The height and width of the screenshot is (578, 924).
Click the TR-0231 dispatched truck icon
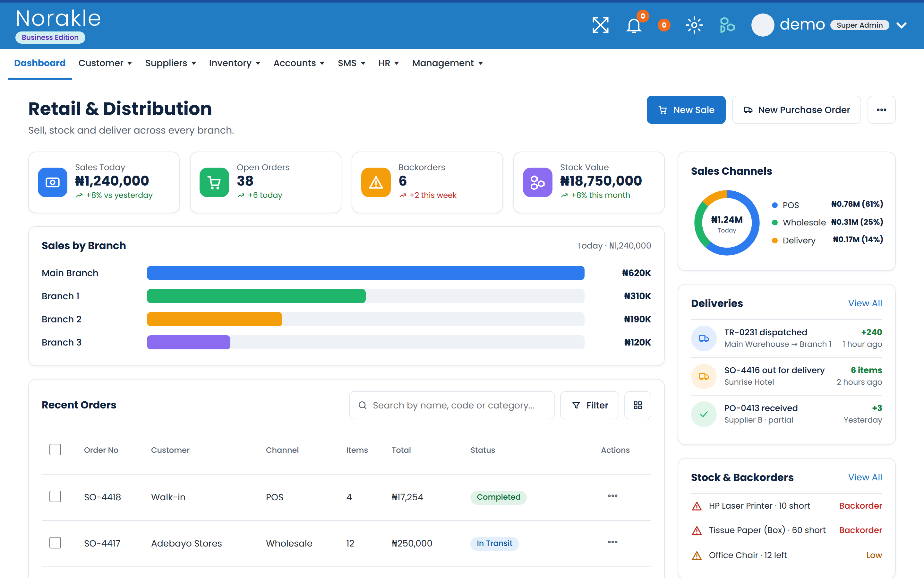704,338
